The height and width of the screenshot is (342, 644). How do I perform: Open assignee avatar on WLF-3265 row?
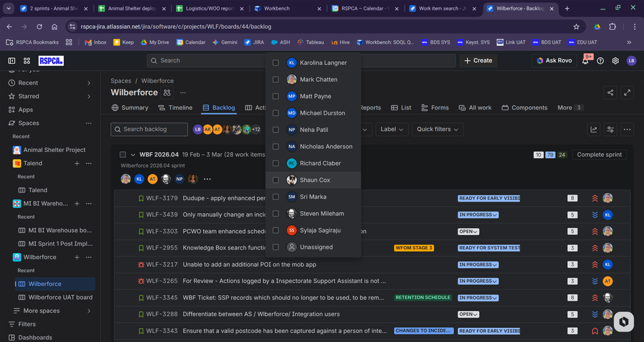[x=607, y=281]
